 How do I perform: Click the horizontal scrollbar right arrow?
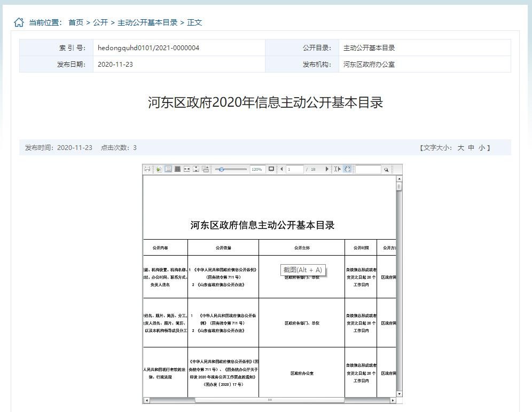[393, 400]
